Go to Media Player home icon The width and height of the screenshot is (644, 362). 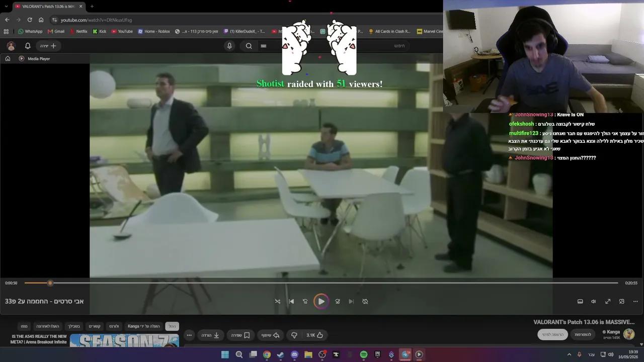click(8, 58)
